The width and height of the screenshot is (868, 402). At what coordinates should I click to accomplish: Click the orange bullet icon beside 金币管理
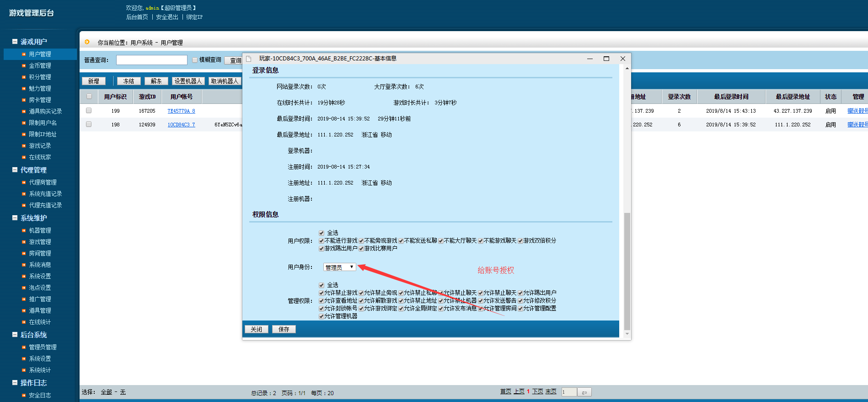pos(24,65)
